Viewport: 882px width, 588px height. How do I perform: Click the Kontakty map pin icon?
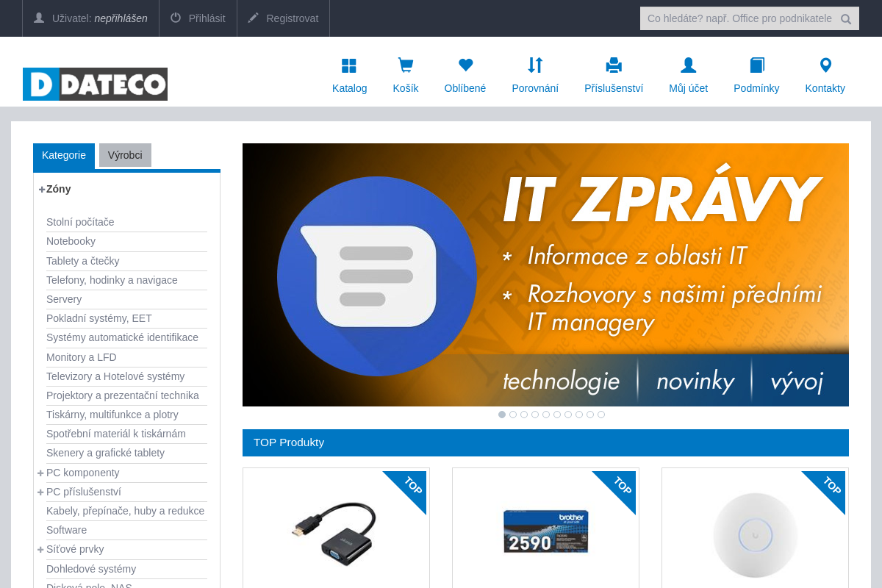(x=825, y=65)
